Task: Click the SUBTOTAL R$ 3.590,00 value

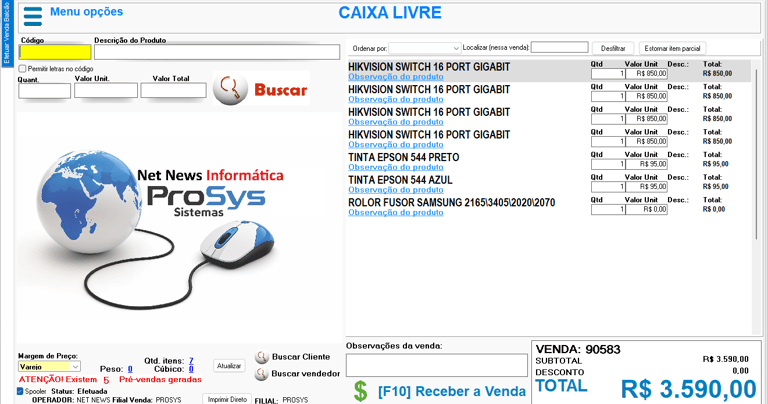Action: click(725, 359)
